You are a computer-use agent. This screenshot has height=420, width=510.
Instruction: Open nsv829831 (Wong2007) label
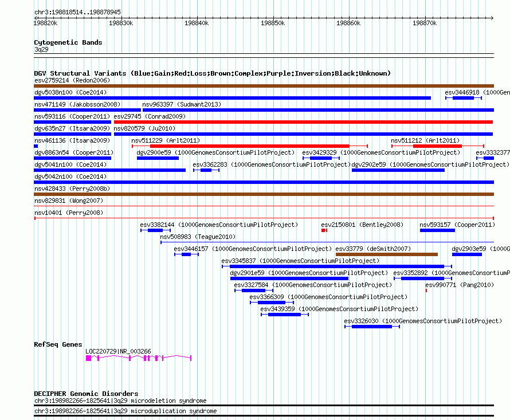pos(69,201)
